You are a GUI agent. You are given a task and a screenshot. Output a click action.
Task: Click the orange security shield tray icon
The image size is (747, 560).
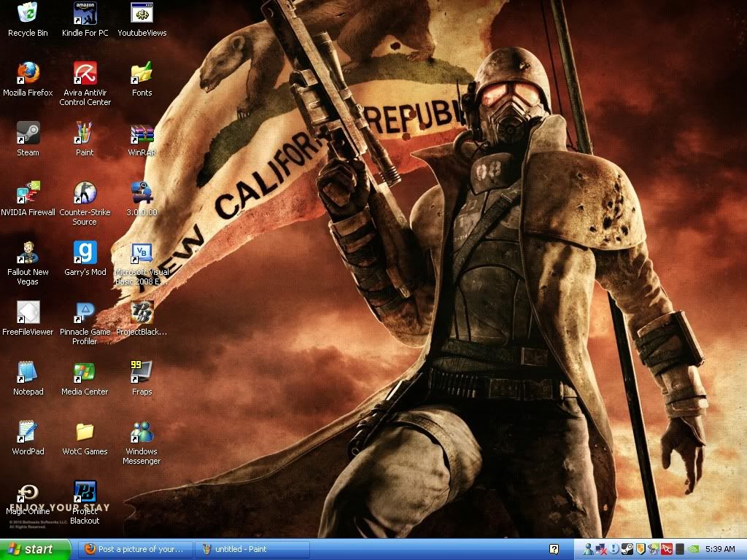pyautogui.click(x=640, y=550)
